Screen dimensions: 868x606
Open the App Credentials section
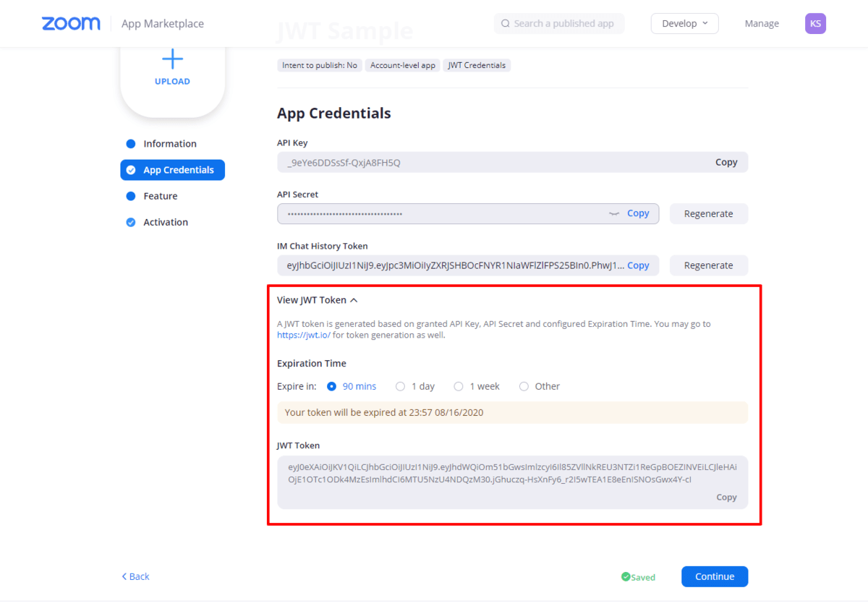[x=172, y=170]
